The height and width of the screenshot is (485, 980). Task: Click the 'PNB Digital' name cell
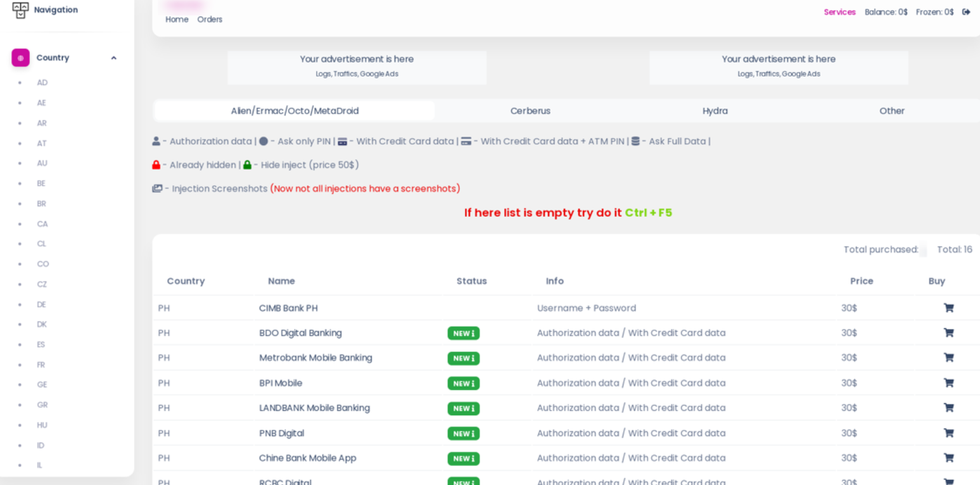[x=282, y=434]
